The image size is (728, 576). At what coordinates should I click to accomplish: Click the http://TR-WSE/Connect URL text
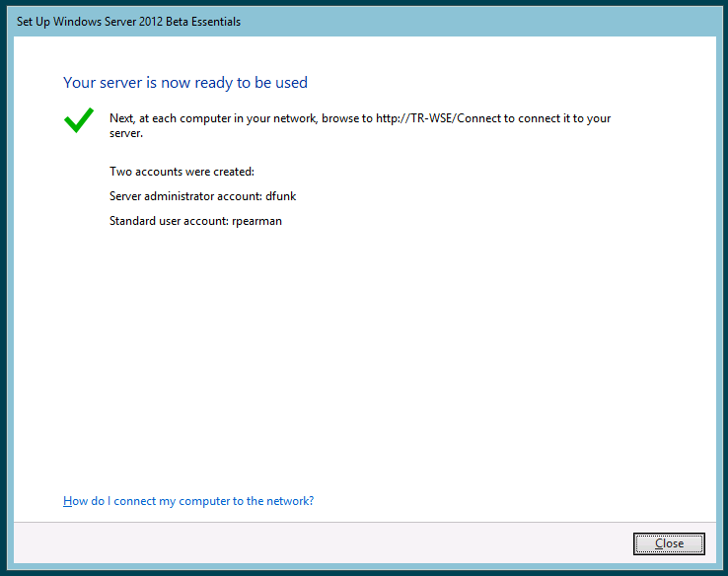[x=445, y=118]
